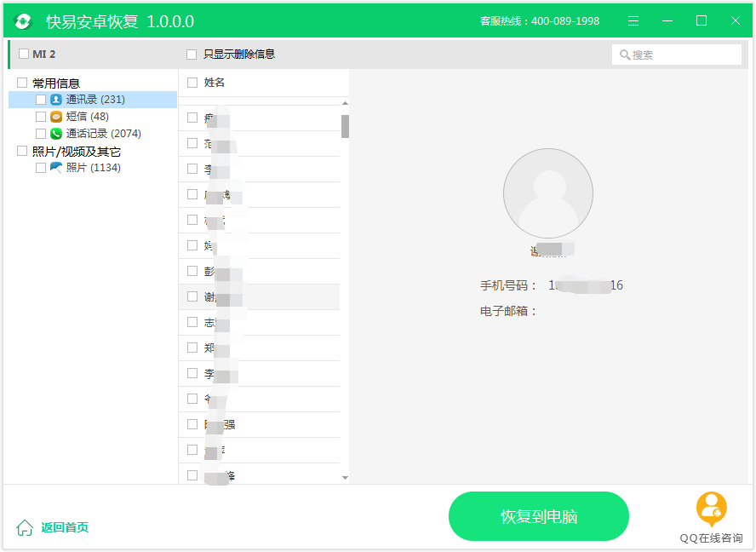Click the 照片/视频及其它 category label
756x552 pixels.
76,152
